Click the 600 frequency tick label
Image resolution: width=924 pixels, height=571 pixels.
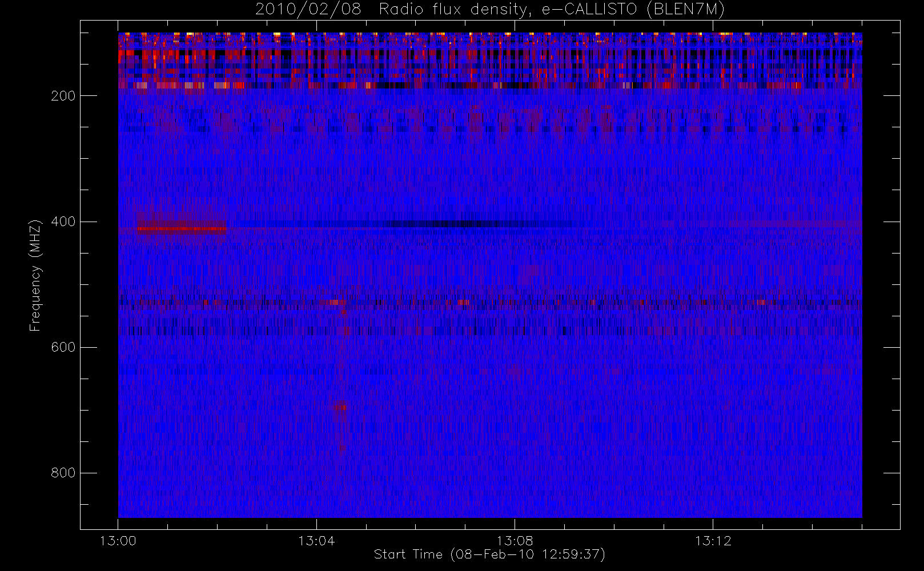(63, 347)
